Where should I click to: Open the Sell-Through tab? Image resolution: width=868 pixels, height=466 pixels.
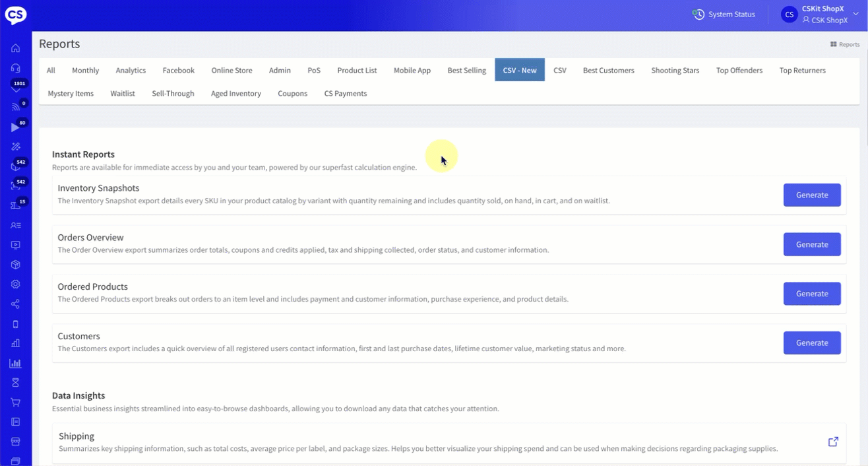(x=173, y=94)
